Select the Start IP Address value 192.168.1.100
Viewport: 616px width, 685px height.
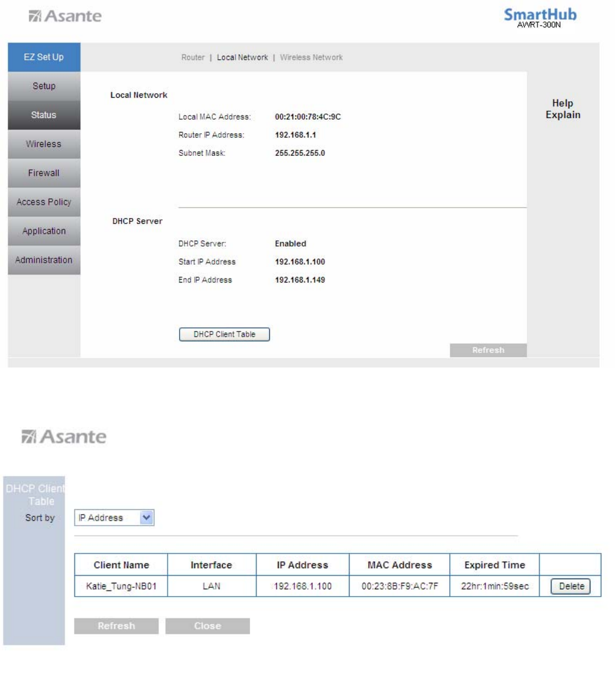click(x=300, y=262)
